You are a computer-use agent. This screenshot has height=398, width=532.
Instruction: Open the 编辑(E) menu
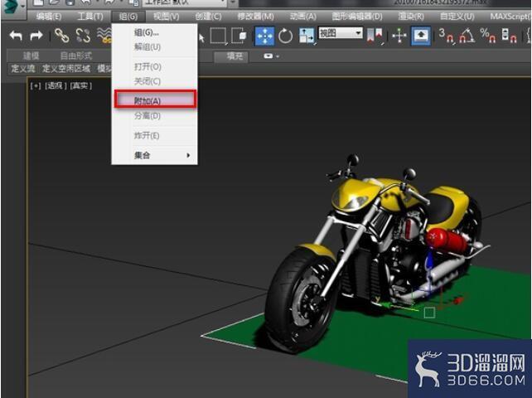pos(49,17)
